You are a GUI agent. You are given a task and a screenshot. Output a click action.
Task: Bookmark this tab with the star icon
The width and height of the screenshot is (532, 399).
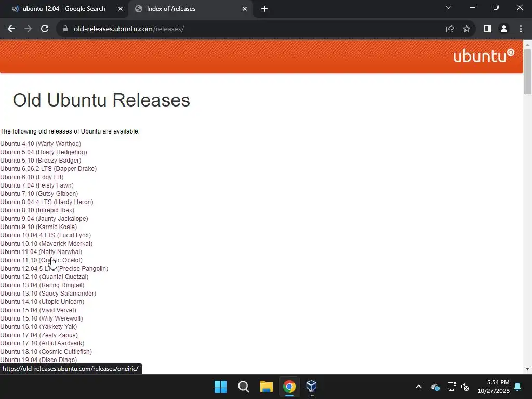[467, 29]
